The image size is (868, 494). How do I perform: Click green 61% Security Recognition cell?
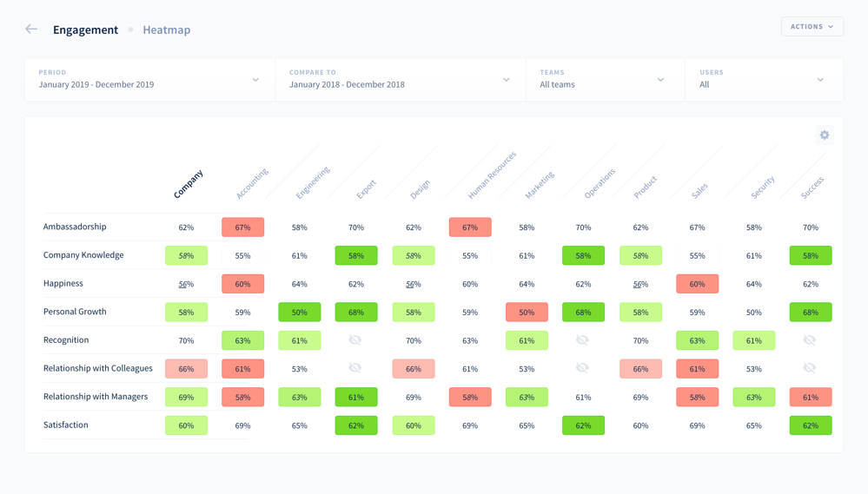(754, 341)
